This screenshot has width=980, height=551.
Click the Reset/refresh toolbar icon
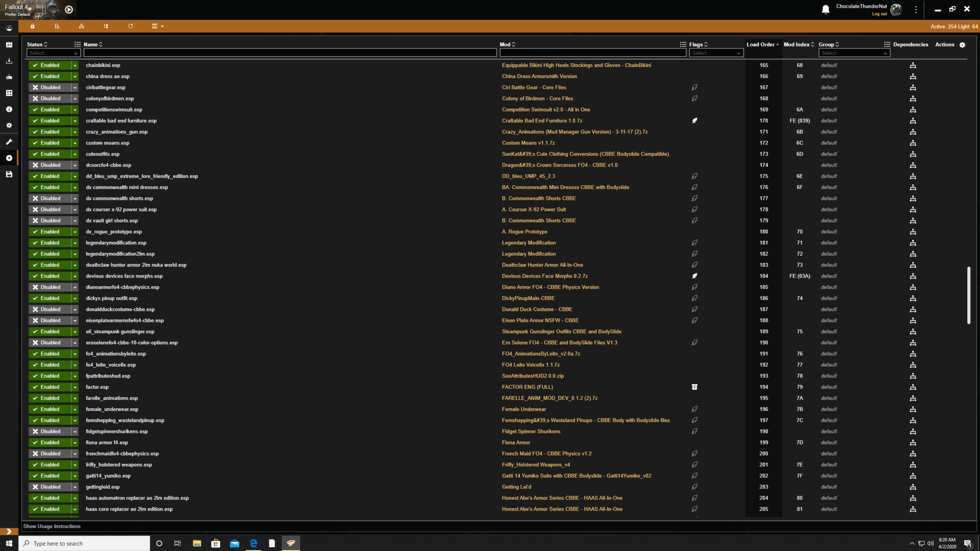pyautogui.click(x=131, y=26)
